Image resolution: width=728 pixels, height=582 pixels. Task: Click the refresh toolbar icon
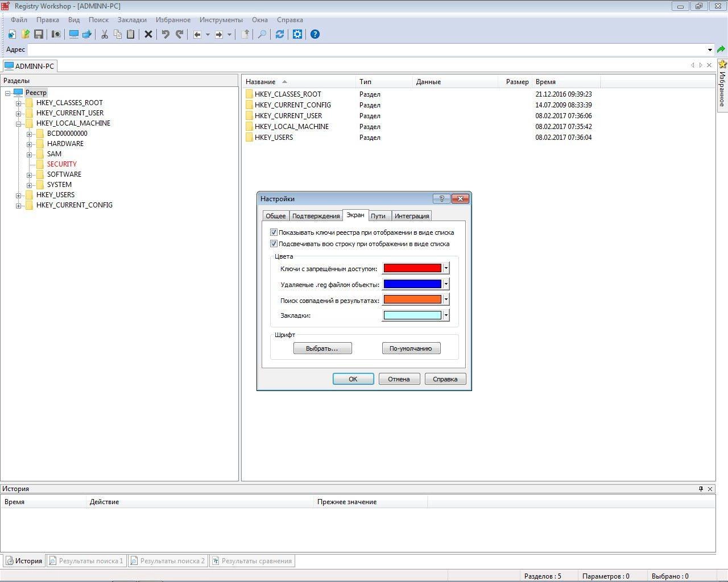(280, 34)
